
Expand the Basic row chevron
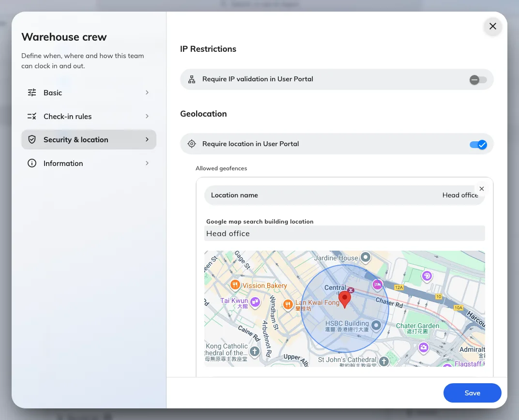click(x=147, y=92)
